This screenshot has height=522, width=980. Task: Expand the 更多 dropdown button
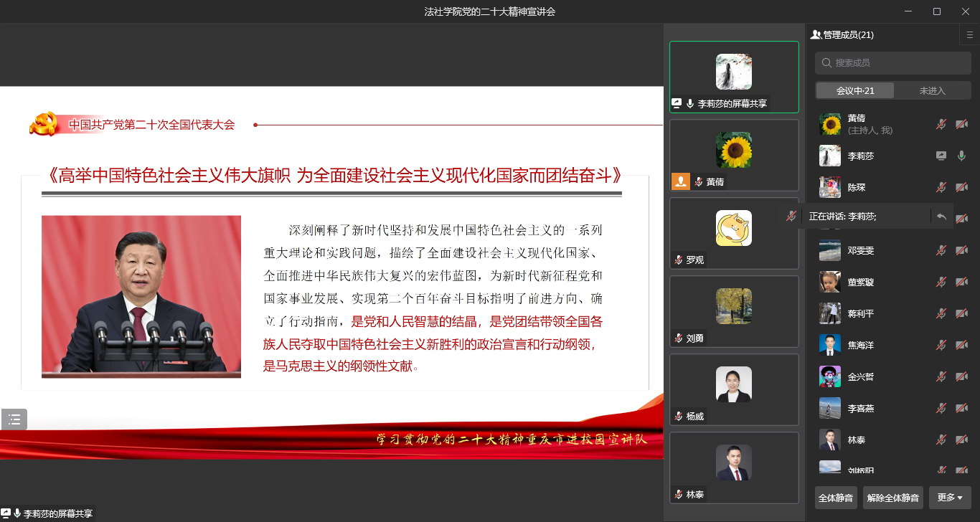(950, 498)
